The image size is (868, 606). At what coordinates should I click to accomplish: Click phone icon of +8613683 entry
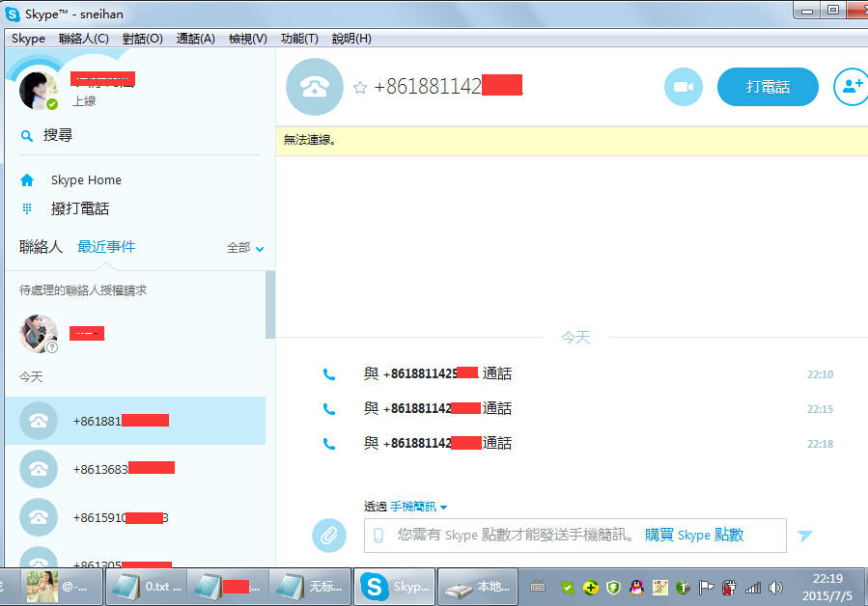[39, 469]
